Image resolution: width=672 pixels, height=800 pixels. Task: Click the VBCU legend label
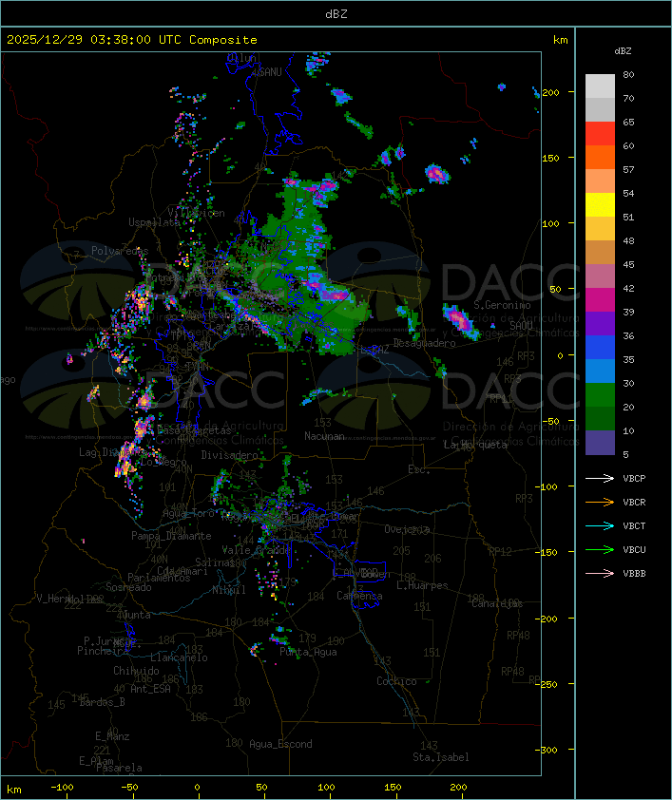pyautogui.click(x=634, y=549)
